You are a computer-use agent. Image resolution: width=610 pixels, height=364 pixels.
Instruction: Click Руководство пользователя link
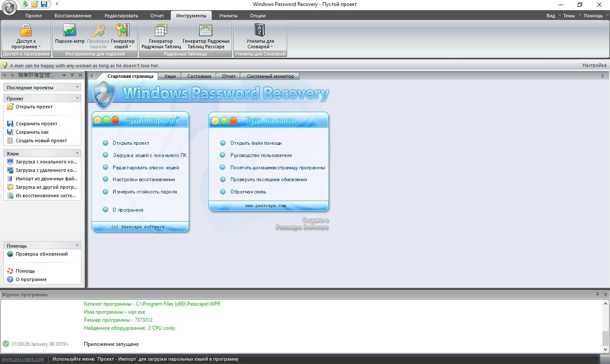[261, 155]
